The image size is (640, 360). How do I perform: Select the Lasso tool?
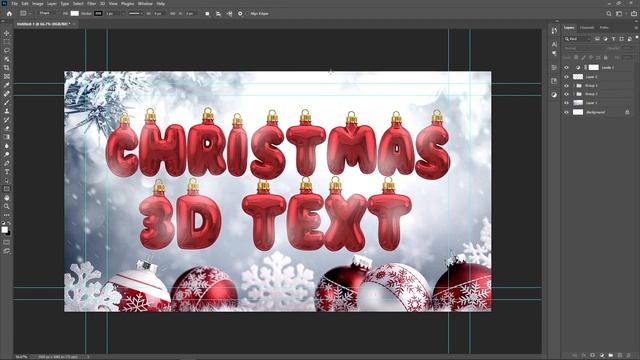(7, 51)
